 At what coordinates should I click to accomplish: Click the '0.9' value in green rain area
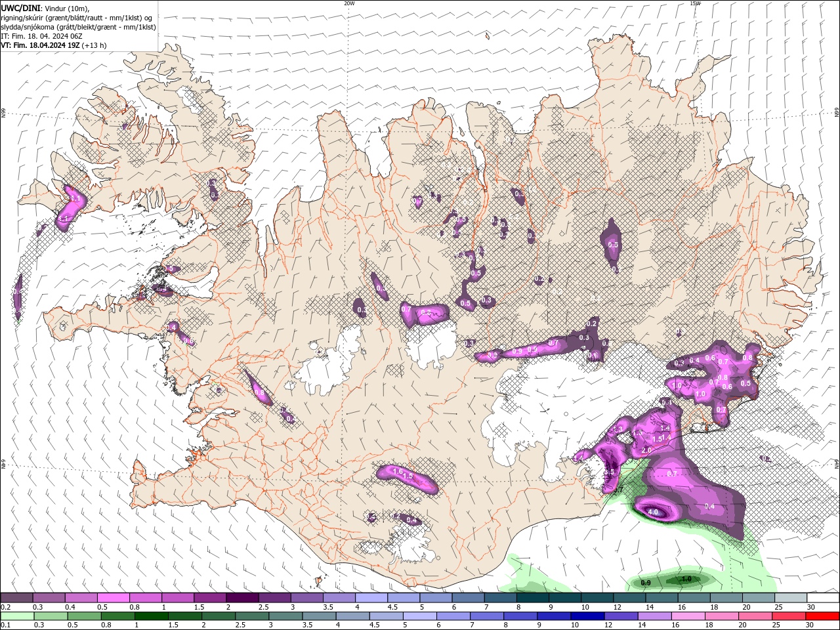tap(646, 583)
